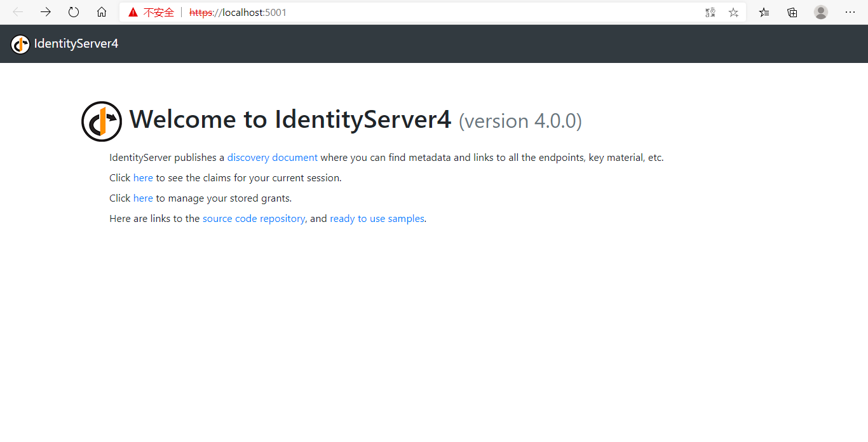Screen dimensions: 868x442
Task: Click the Welcome to IdentityServer4 heading
Action: (x=290, y=120)
